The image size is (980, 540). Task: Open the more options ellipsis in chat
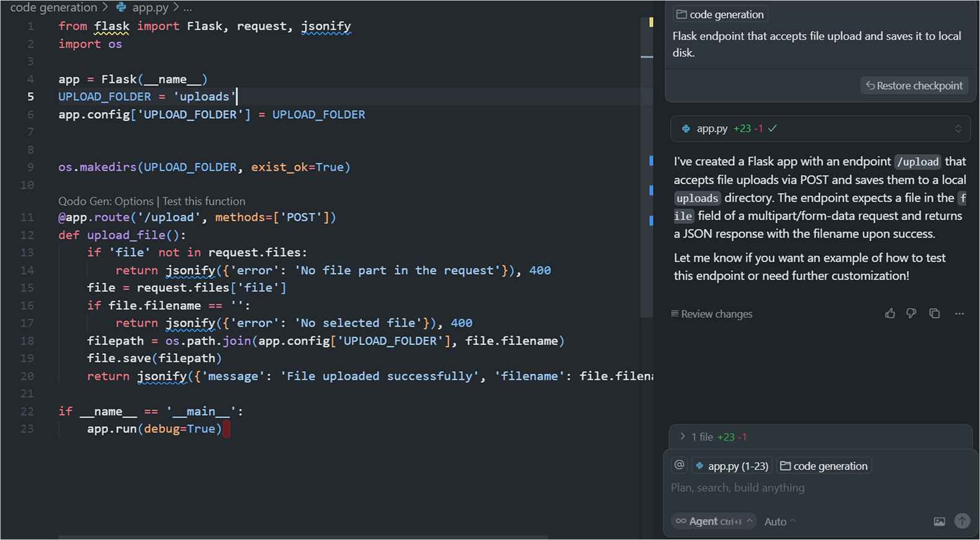pyautogui.click(x=959, y=314)
